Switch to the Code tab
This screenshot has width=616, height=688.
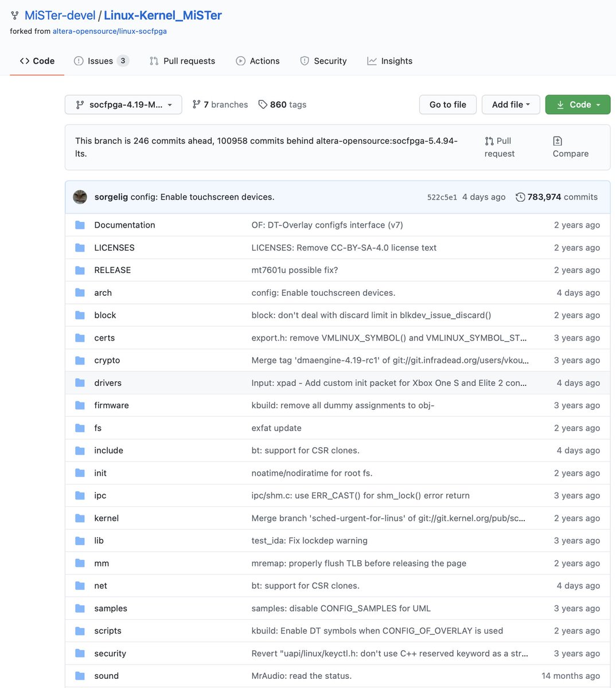coord(37,61)
